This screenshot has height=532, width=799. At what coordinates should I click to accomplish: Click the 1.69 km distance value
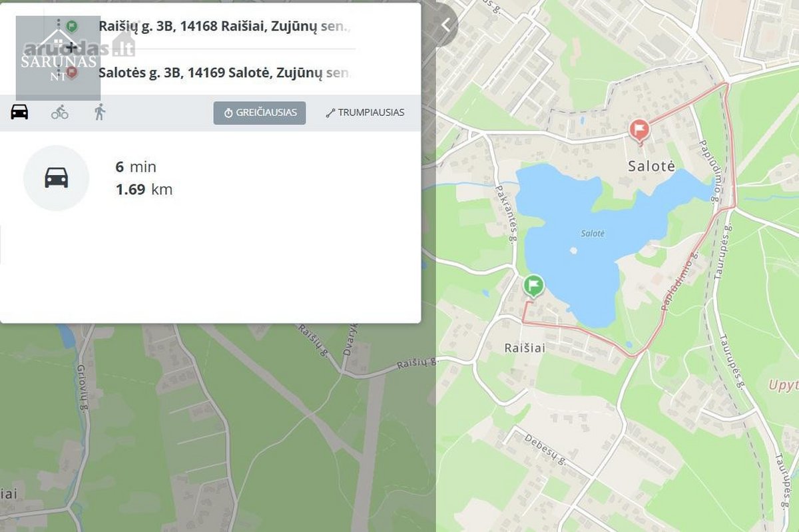144,190
